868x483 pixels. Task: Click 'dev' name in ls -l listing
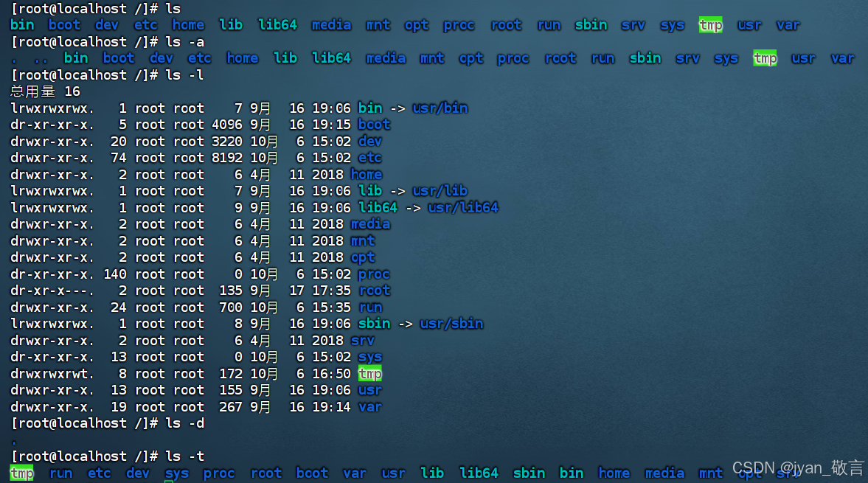(369, 142)
